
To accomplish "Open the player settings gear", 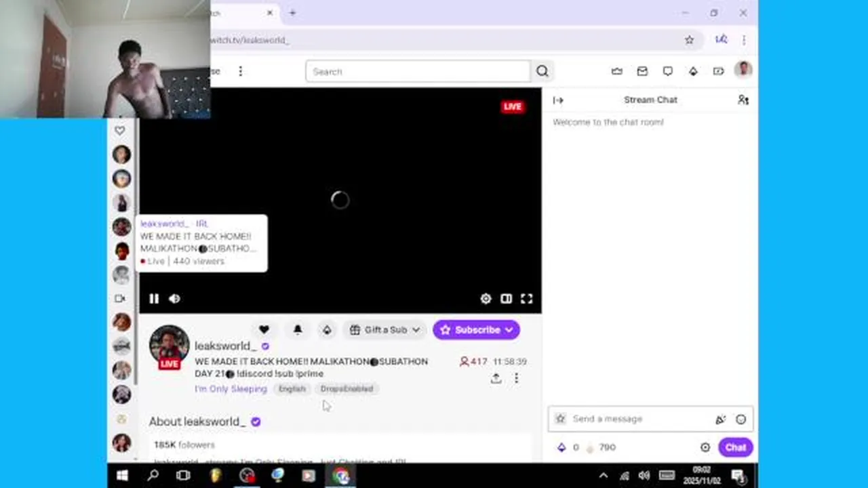I will click(486, 298).
